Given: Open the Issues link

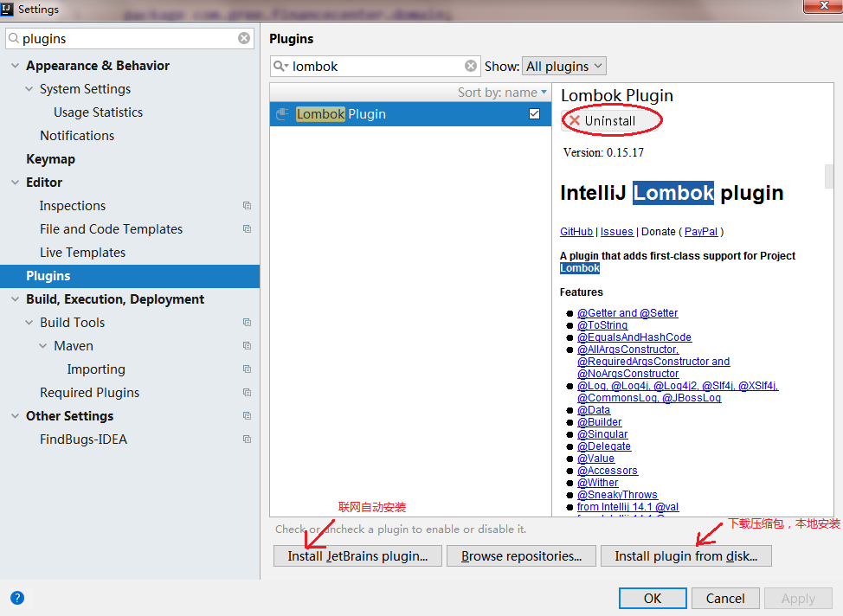Looking at the screenshot, I should click(616, 232).
